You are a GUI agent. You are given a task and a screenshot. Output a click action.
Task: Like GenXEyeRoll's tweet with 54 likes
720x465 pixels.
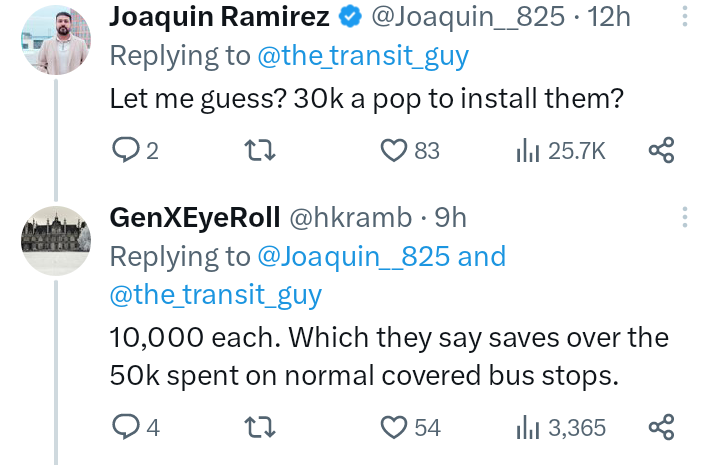tap(395, 428)
